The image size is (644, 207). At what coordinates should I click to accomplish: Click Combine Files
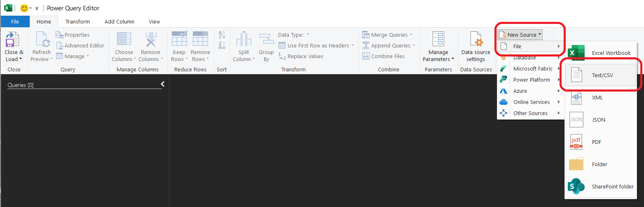384,56
